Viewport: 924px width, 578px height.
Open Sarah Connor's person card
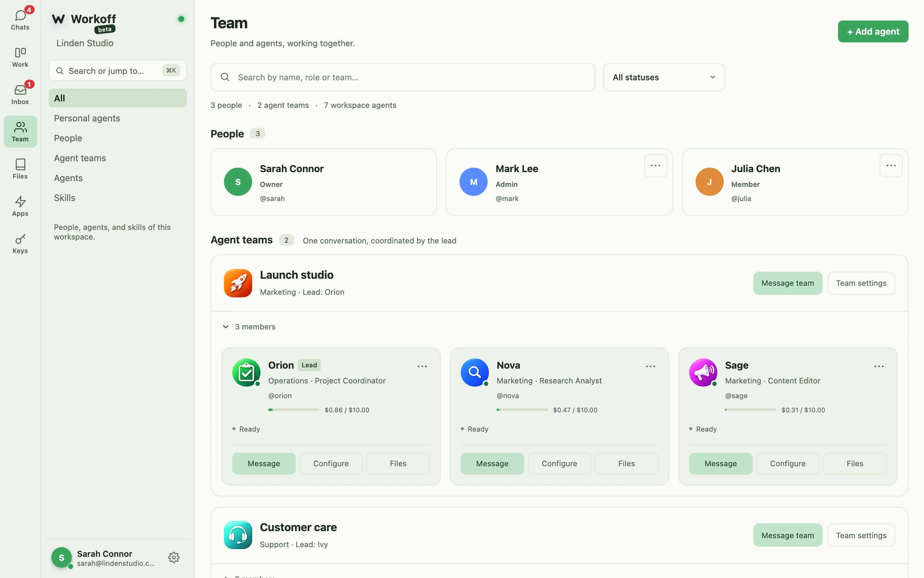click(x=323, y=182)
